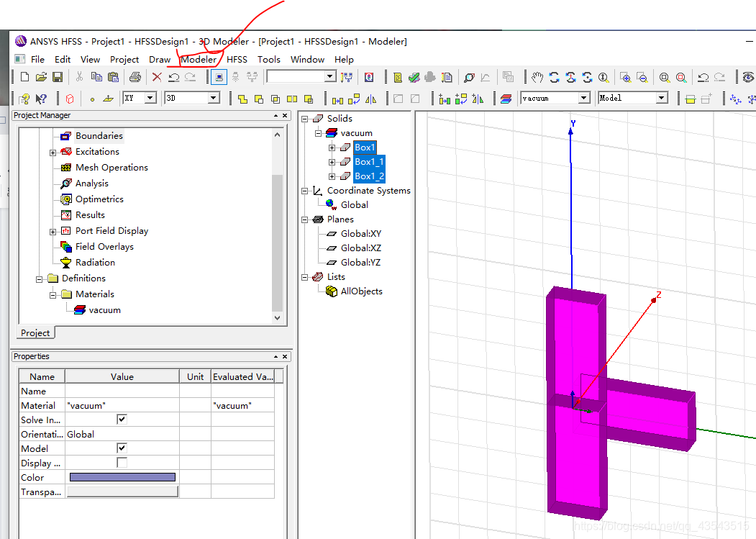The height and width of the screenshot is (539, 756).
Task: Switch to the Project tab
Action: click(35, 333)
